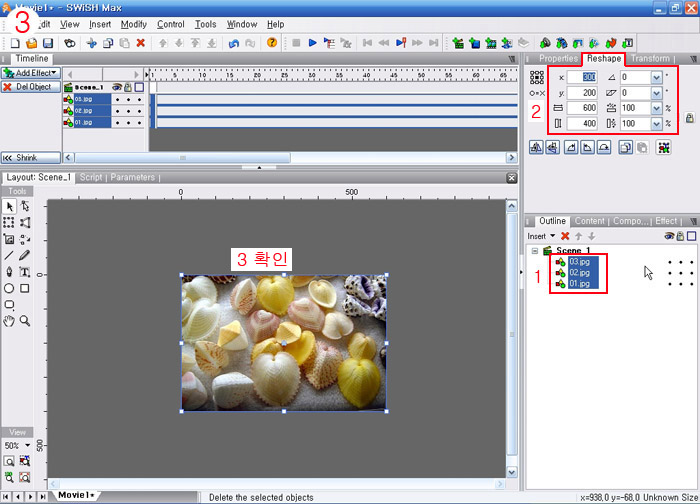Toggle Scene_1 lock icon in Timeline header

(128, 87)
